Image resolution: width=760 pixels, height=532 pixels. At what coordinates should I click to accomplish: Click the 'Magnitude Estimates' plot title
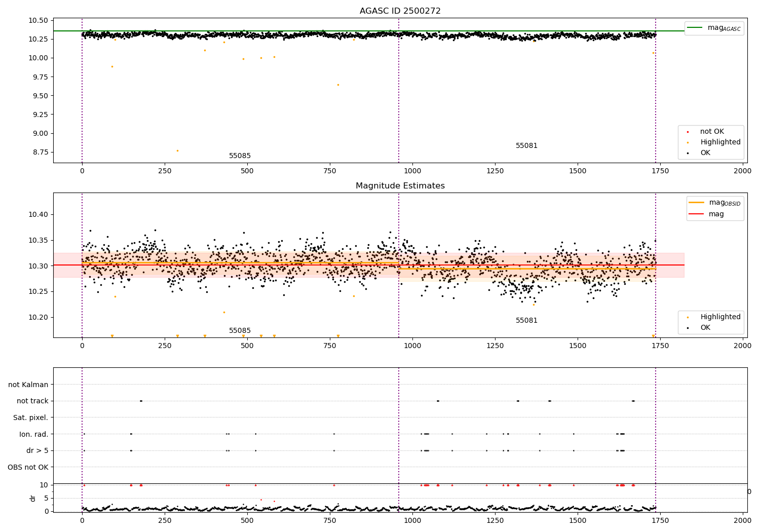coord(400,186)
